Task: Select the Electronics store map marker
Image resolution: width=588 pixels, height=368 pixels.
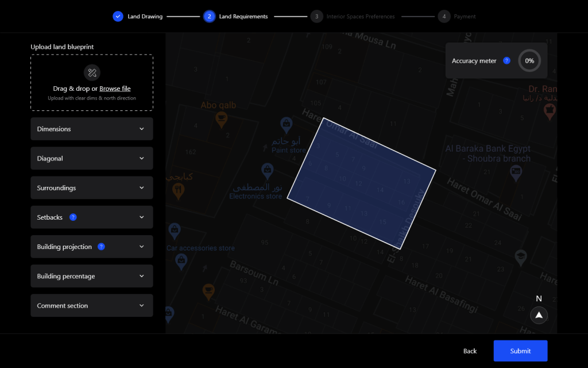Action: point(267,170)
